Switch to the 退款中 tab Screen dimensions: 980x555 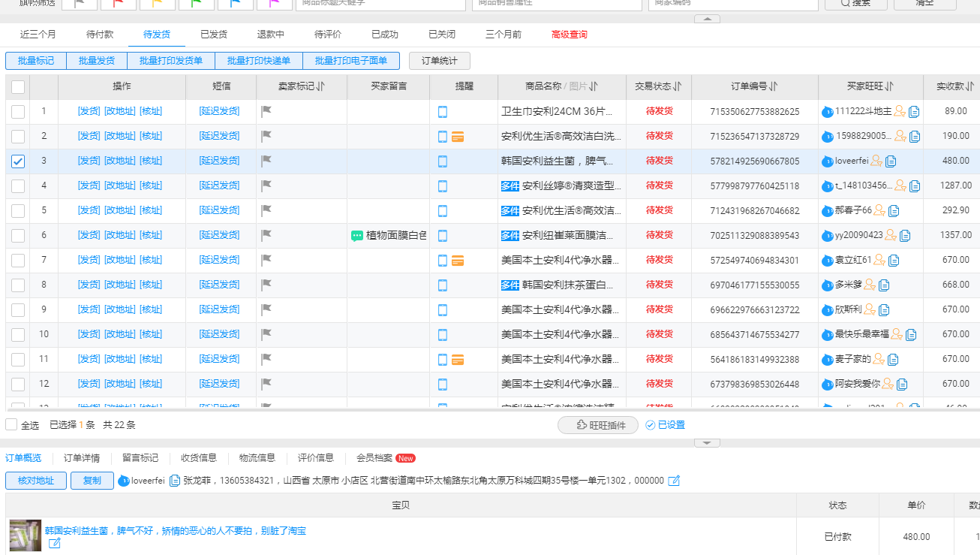point(271,35)
